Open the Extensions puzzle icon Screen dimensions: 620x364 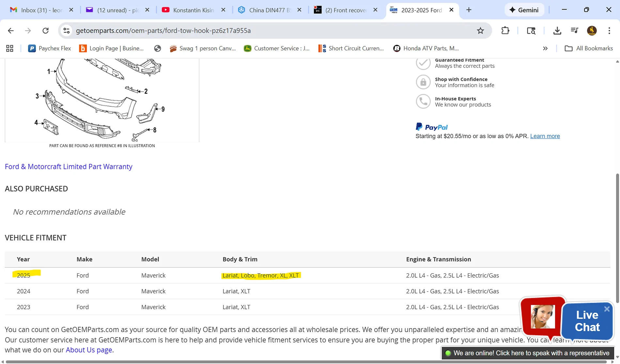tap(505, 31)
